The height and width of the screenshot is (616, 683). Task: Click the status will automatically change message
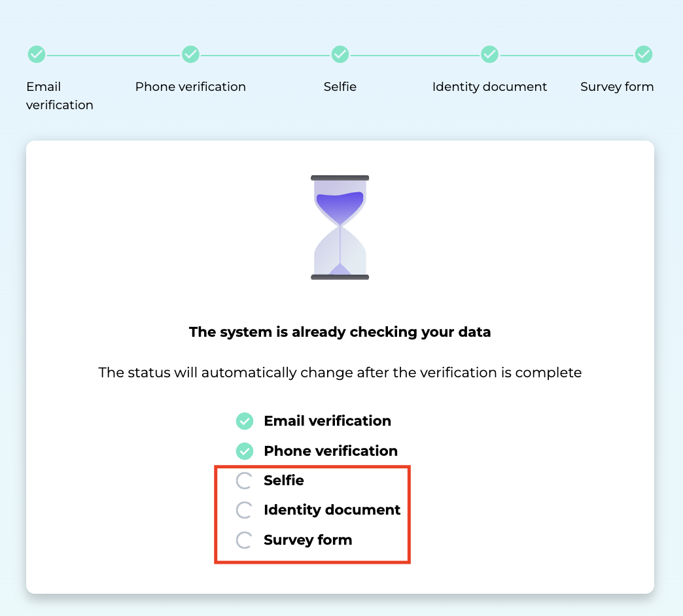tap(340, 373)
